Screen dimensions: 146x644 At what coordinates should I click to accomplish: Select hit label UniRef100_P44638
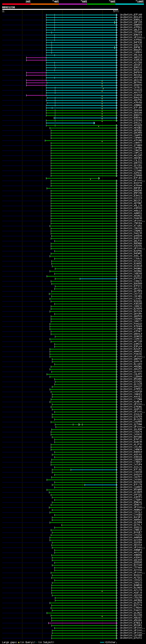coord(131,218)
